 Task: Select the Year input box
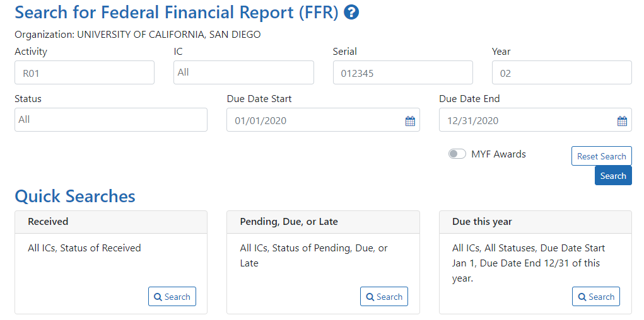coord(561,73)
